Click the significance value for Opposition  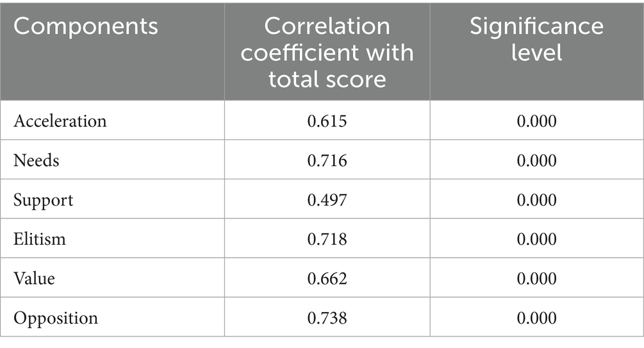[536, 319]
